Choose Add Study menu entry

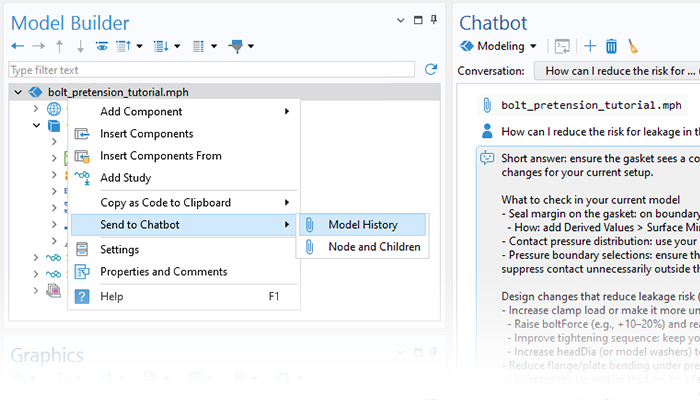tap(184, 178)
